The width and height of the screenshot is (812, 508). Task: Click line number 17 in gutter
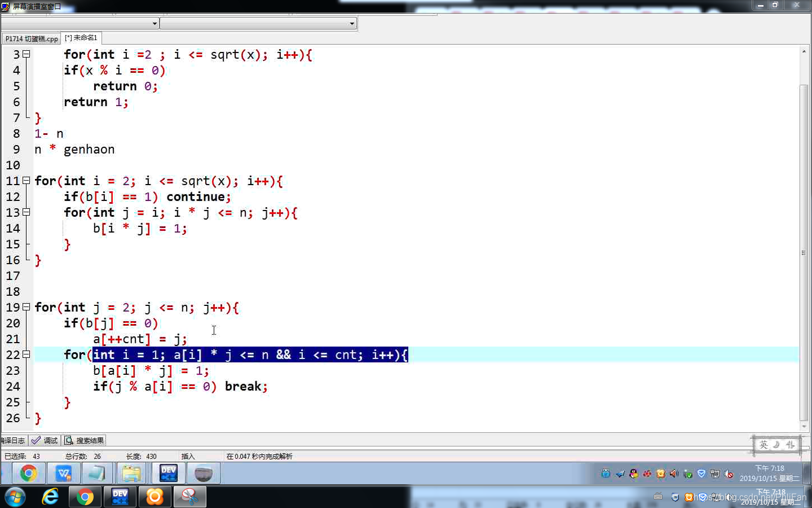[13, 275]
